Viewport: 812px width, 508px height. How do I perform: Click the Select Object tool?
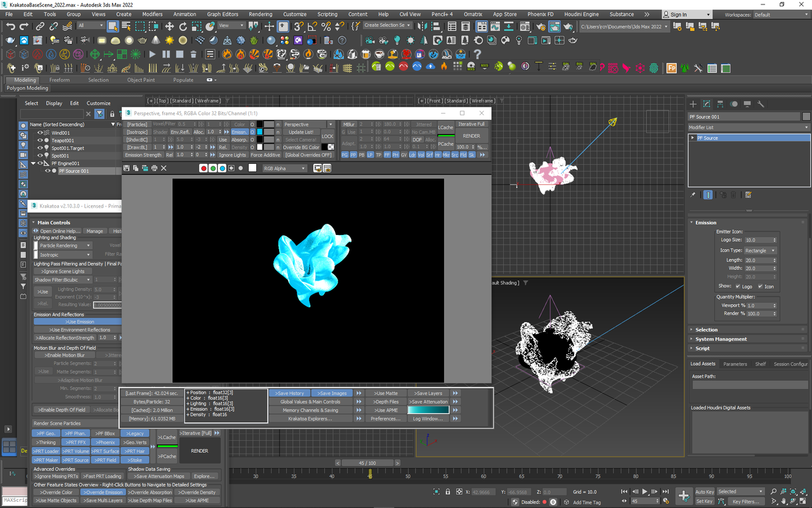click(x=113, y=26)
